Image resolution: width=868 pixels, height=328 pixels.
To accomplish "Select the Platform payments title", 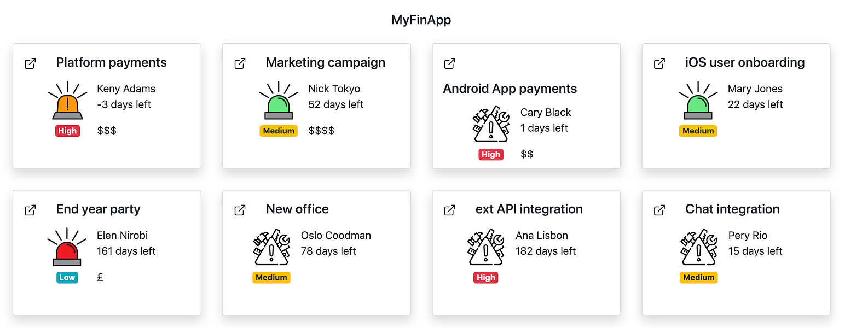I will [x=111, y=62].
